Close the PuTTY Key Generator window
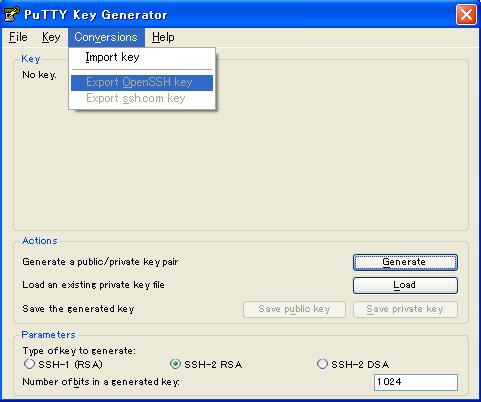The image size is (481, 402). 466,15
